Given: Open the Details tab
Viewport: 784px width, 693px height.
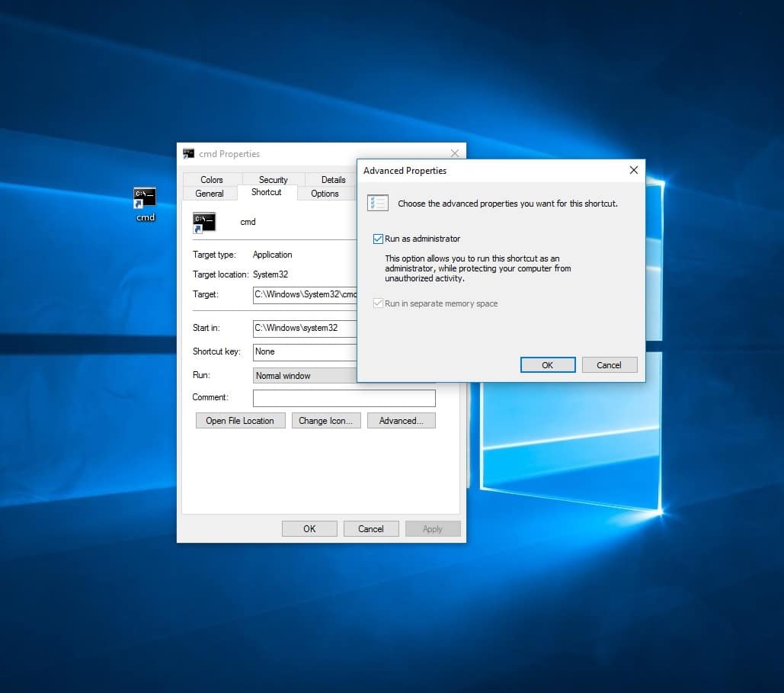Looking at the screenshot, I should click(x=333, y=180).
